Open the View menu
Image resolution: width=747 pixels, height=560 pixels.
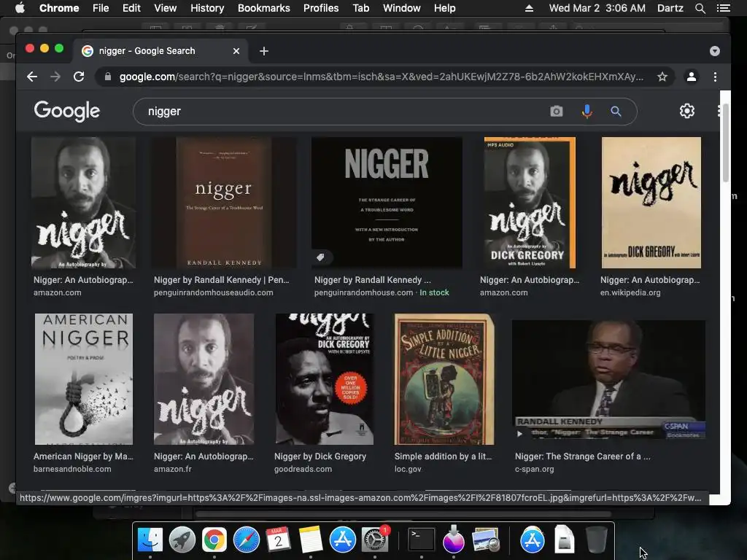[x=166, y=8]
